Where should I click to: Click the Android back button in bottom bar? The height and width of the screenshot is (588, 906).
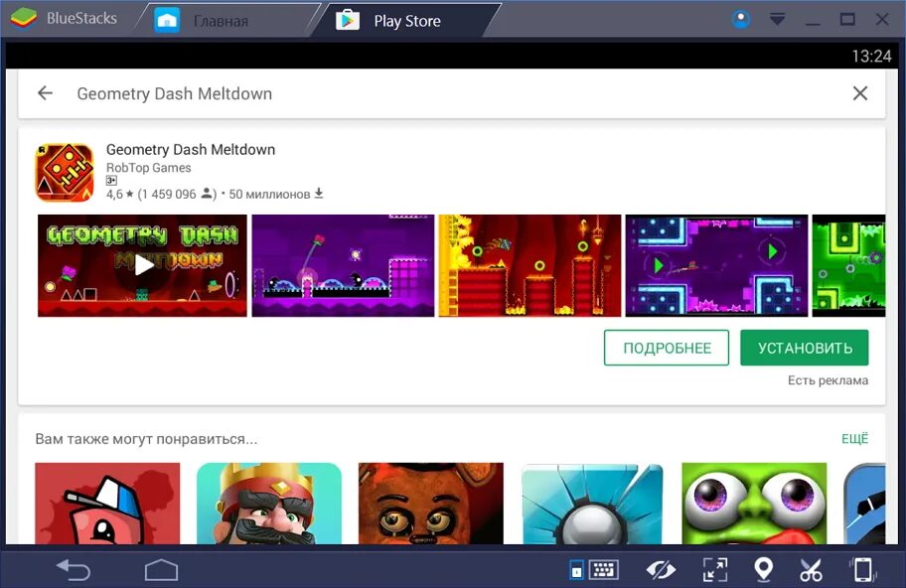pyautogui.click(x=74, y=570)
